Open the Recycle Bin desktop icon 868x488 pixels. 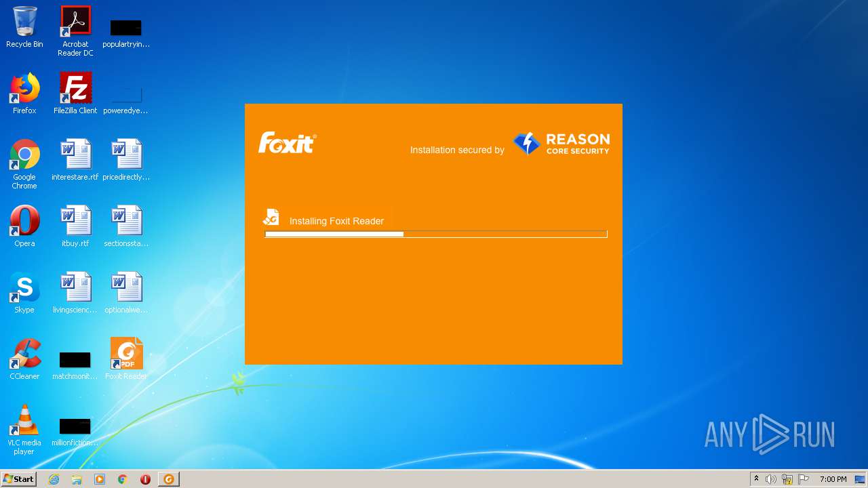[24, 27]
